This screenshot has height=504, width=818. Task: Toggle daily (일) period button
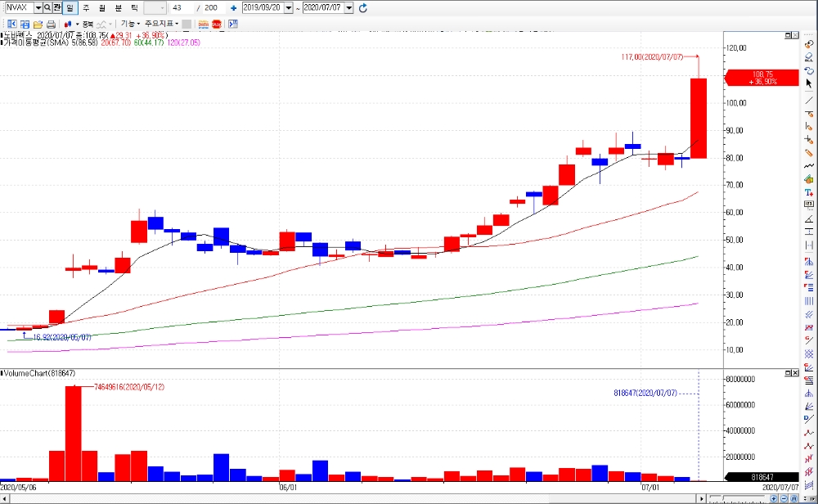pos(70,8)
